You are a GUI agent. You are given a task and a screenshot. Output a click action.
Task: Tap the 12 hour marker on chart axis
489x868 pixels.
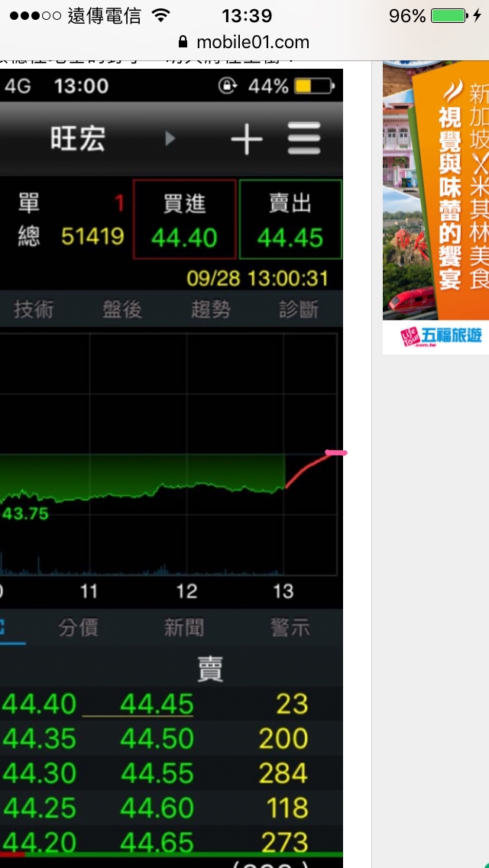[186, 591]
